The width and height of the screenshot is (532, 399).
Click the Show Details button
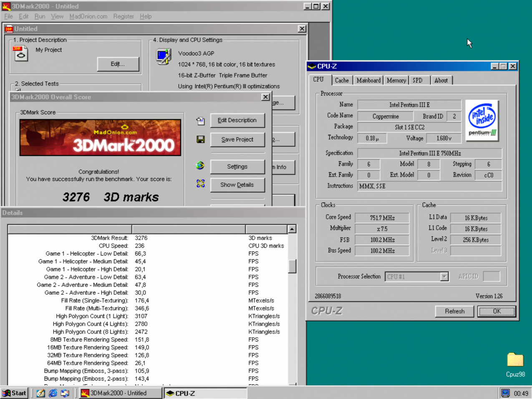coord(237,185)
